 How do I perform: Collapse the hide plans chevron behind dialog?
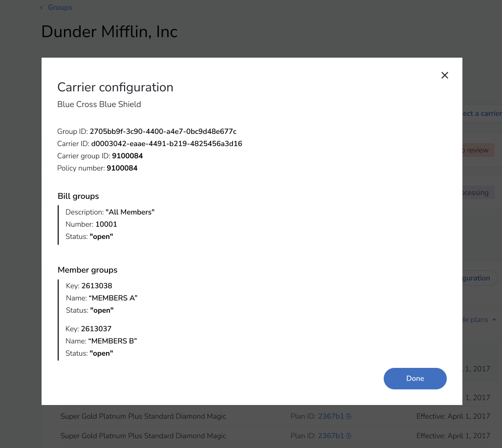pyautogui.click(x=494, y=320)
